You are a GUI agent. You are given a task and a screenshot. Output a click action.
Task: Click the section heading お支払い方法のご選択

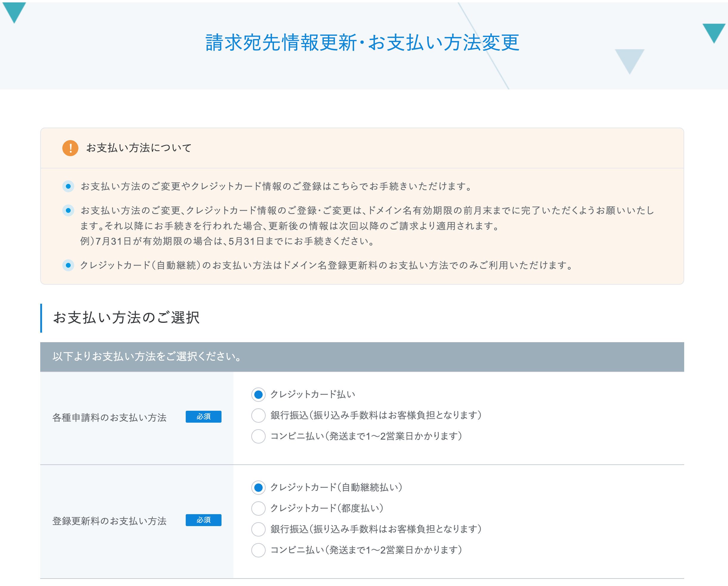[x=126, y=318]
